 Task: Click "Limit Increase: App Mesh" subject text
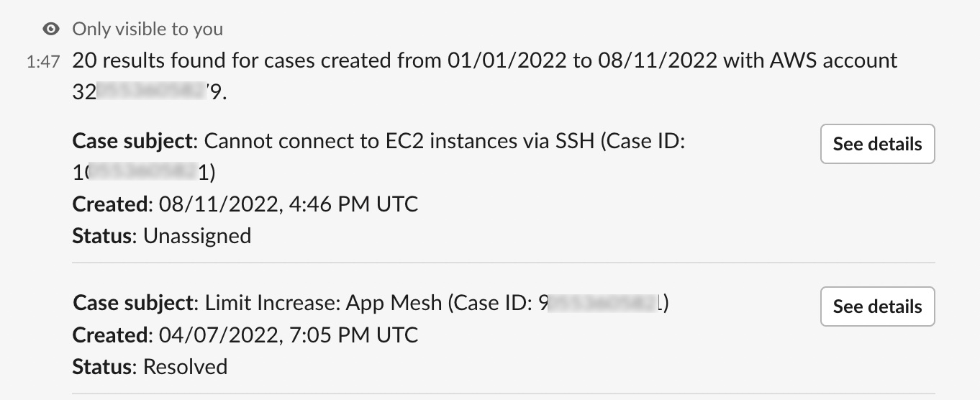(323, 304)
